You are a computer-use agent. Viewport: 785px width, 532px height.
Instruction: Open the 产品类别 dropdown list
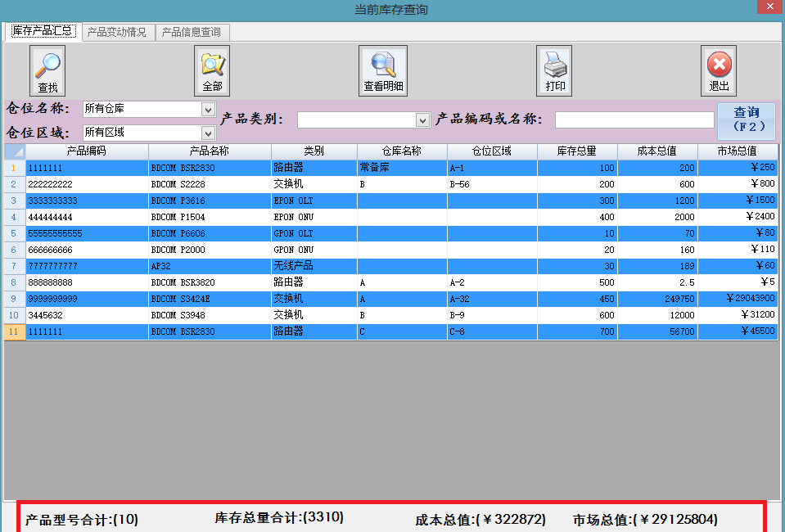pos(422,120)
